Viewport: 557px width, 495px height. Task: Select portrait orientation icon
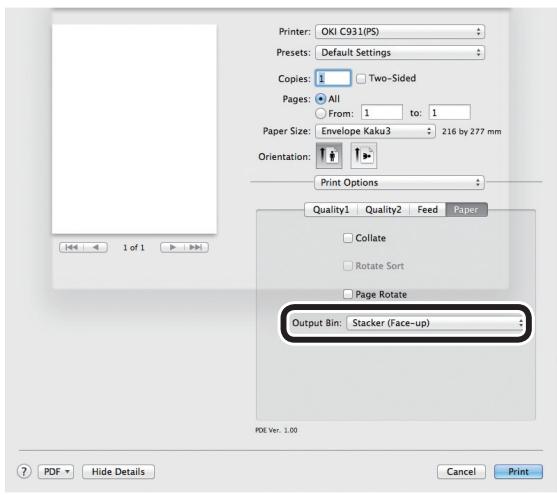(x=329, y=156)
